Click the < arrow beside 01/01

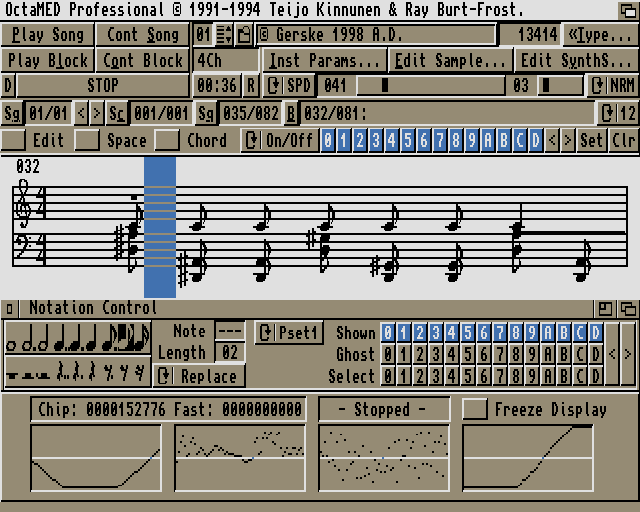81,113
